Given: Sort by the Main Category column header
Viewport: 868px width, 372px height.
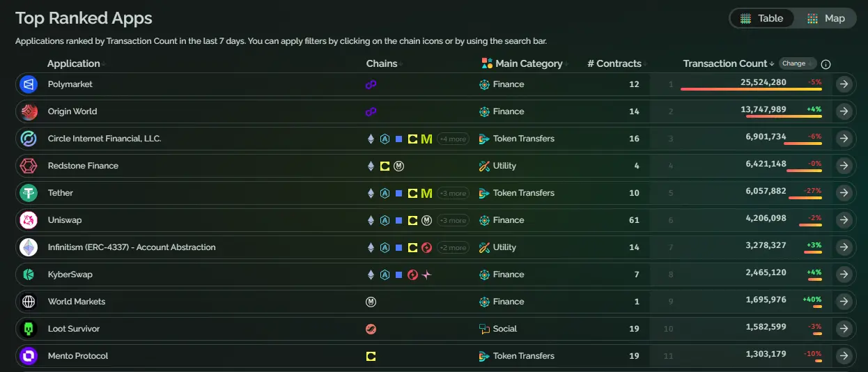Looking at the screenshot, I should [x=528, y=63].
